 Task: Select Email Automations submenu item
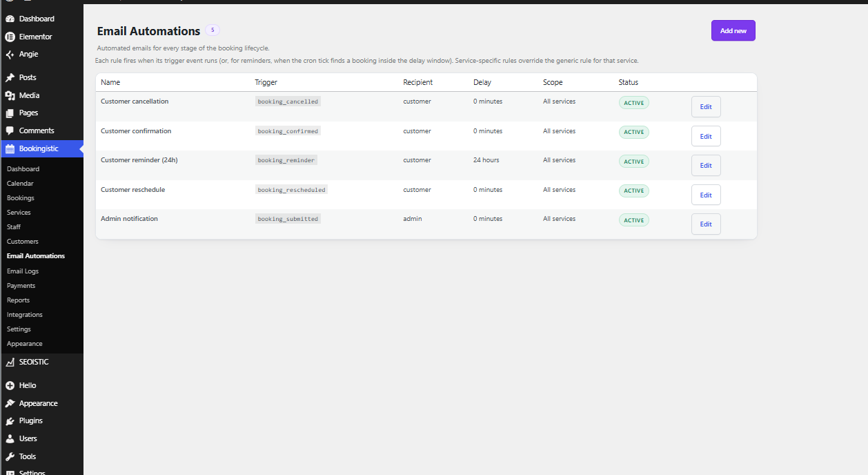36,256
